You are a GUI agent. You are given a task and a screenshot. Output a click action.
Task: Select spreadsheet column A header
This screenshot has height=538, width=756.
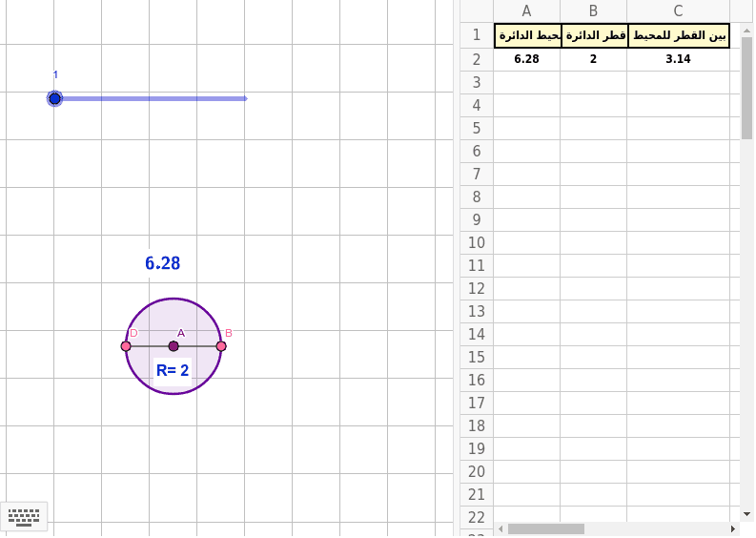526,10
